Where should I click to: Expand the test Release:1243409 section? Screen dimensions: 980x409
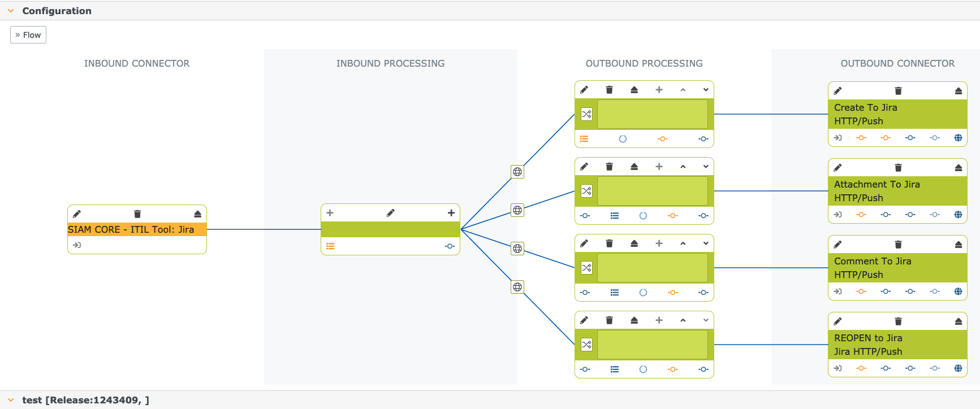pos(11,400)
